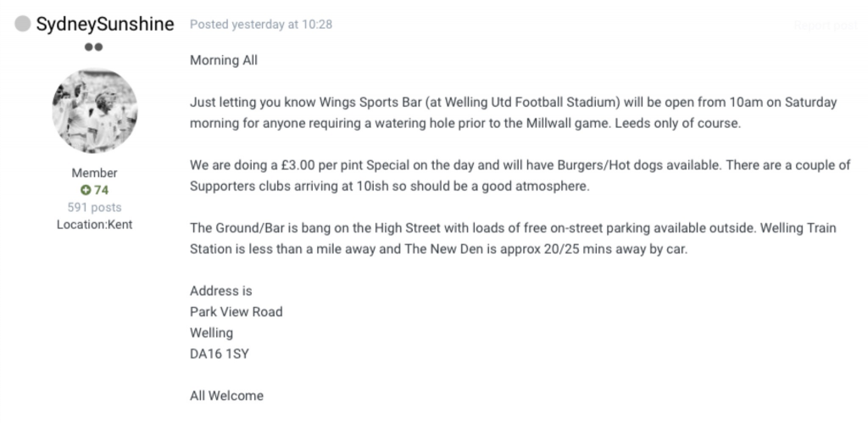
Task: View the member's 591 posts
Action: [x=95, y=207]
